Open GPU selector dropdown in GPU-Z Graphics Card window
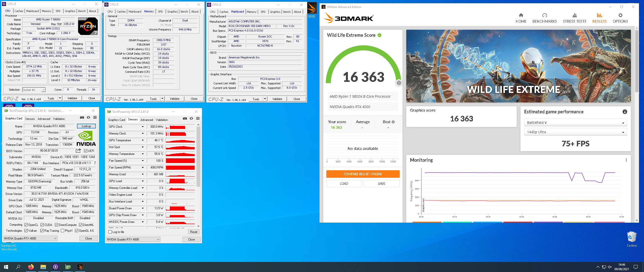 (30, 238)
